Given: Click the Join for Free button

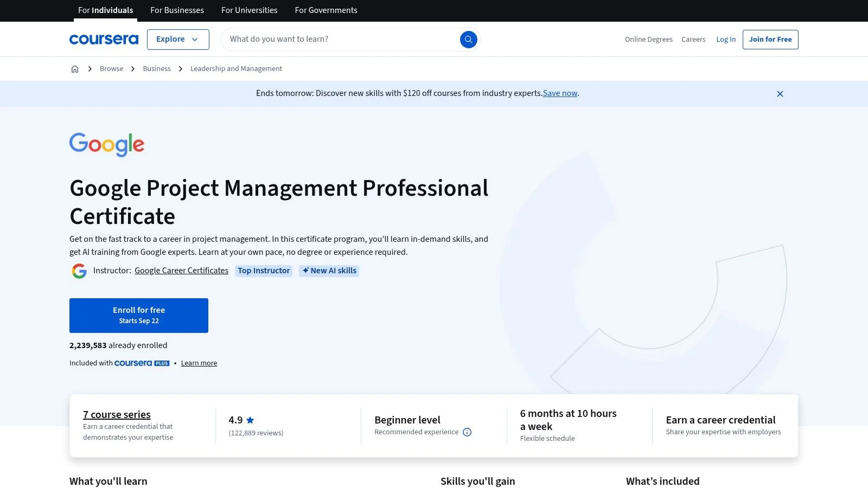Looking at the screenshot, I should [770, 39].
